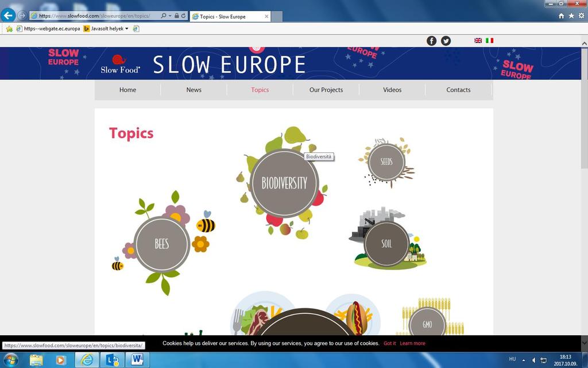Close the Topics - Slow Europe tab

click(266, 17)
